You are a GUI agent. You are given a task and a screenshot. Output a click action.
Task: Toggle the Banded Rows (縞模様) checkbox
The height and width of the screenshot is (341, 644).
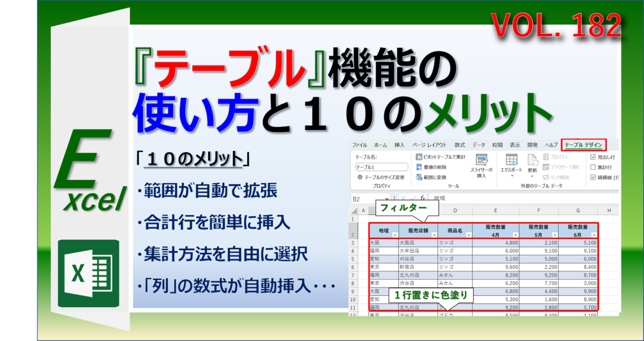point(594,177)
